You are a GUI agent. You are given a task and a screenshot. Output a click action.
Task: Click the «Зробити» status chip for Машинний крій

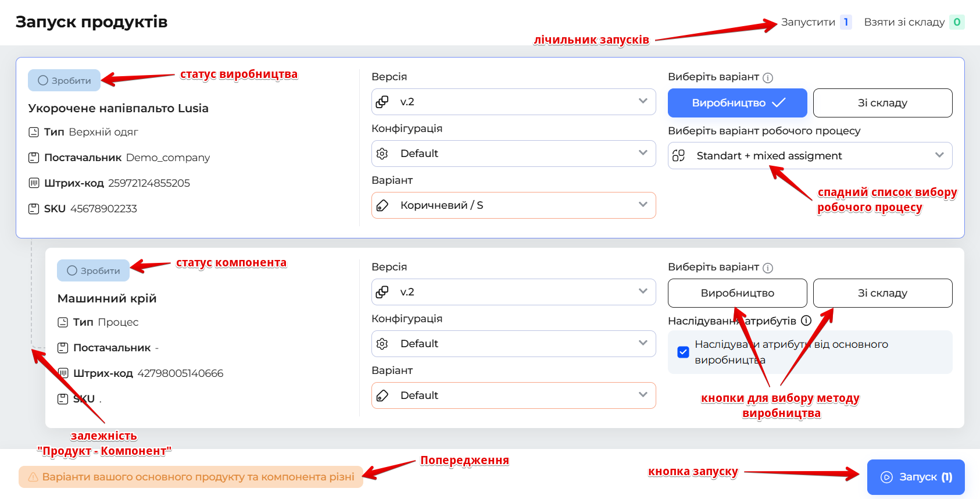(x=93, y=270)
